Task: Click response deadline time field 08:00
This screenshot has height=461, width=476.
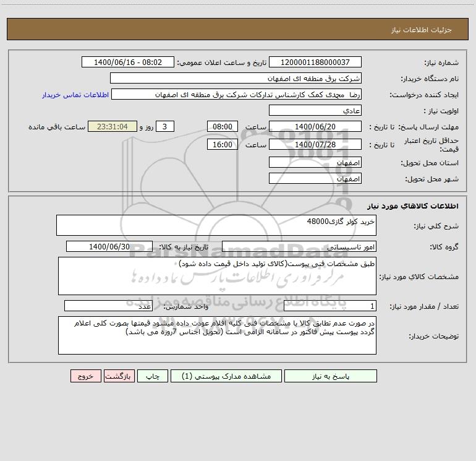Action: (222, 126)
